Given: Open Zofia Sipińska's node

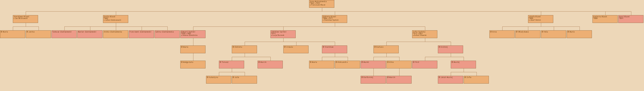Looking at the screenshot, I should [425, 34].
